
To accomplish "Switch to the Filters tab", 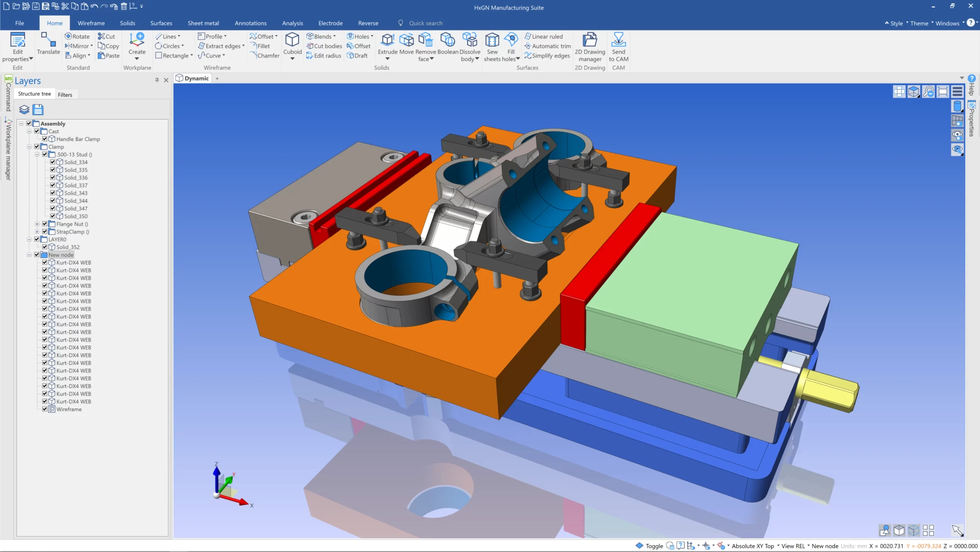I will tap(65, 95).
